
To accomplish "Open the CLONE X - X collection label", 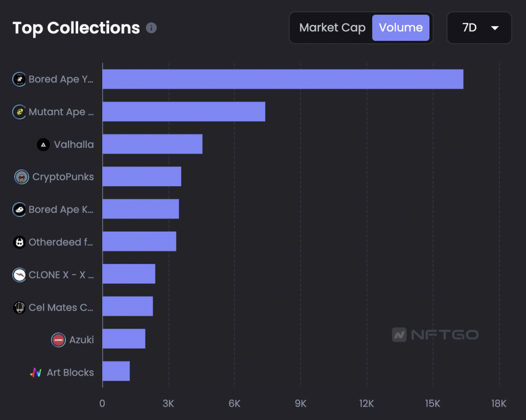I will click(x=61, y=275).
